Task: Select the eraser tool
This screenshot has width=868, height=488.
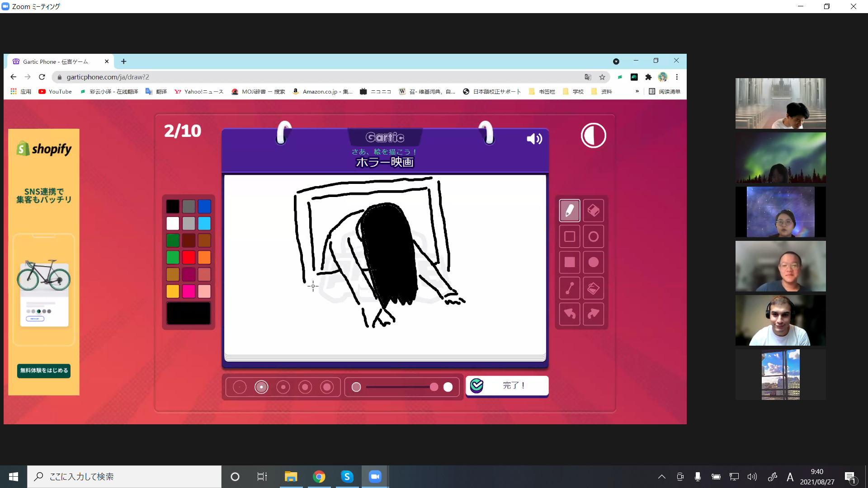Action: (x=594, y=211)
